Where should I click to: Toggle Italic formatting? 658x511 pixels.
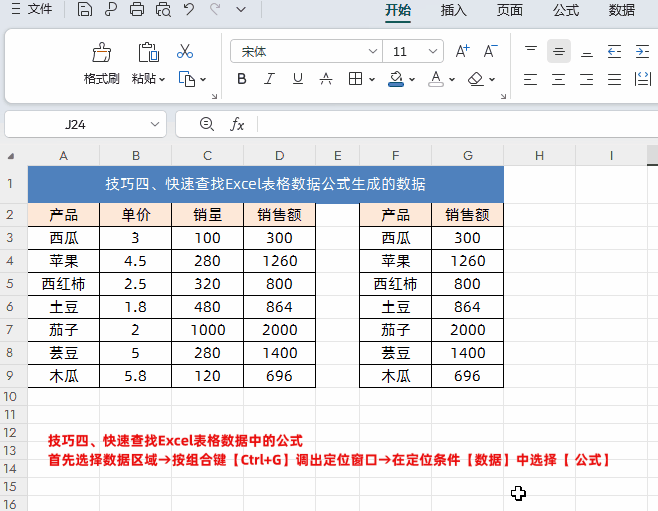pos(269,79)
